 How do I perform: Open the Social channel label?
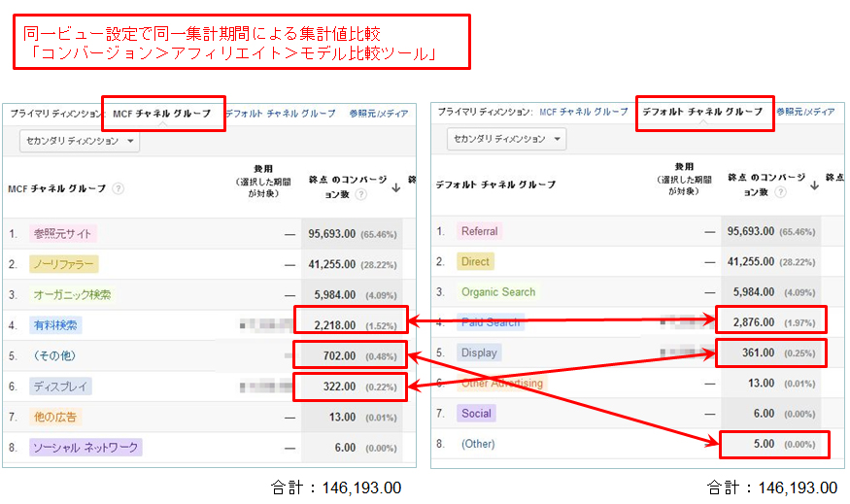click(x=476, y=414)
